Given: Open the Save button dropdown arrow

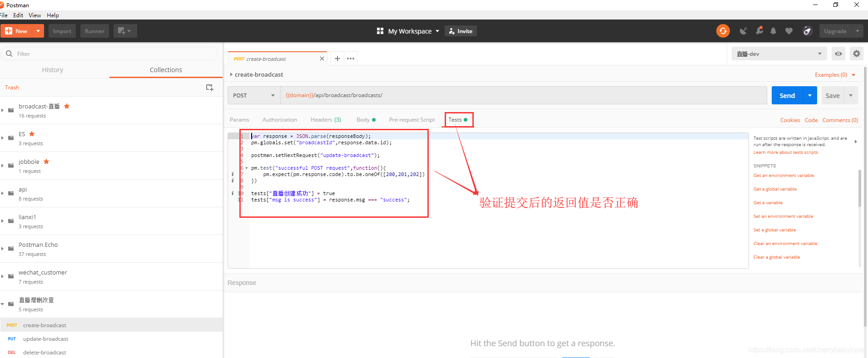Looking at the screenshot, I should 851,95.
